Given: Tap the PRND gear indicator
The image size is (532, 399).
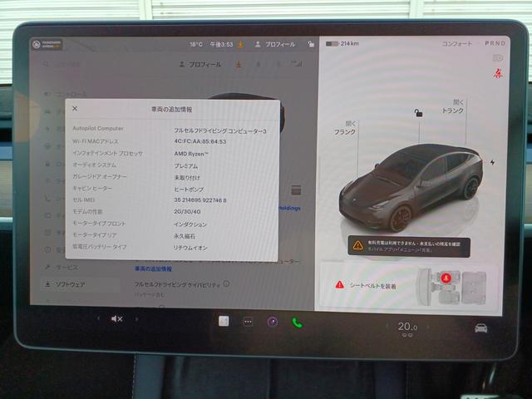Looking at the screenshot, I should [495, 43].
